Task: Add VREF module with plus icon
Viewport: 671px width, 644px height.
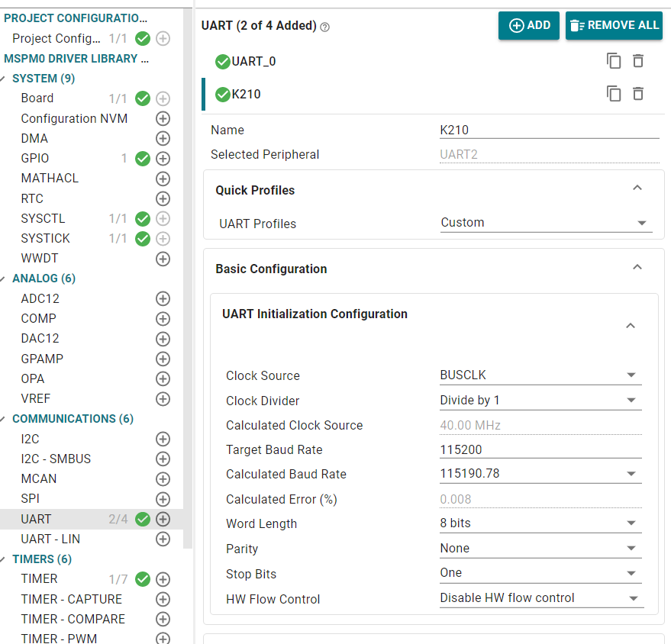Action: pyautogui.click(x=163, y=399)
